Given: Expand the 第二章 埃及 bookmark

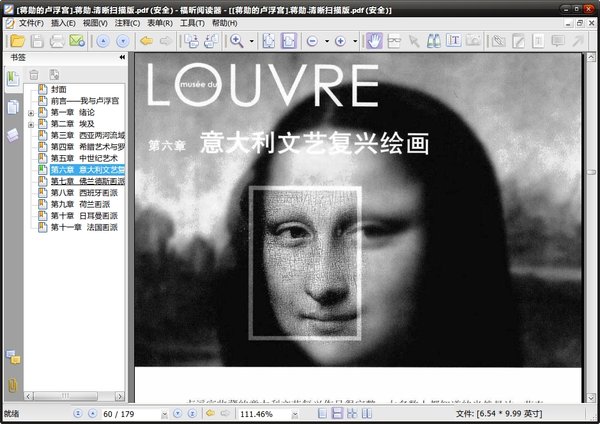Looking at the screenshot, I should point(31,124).
